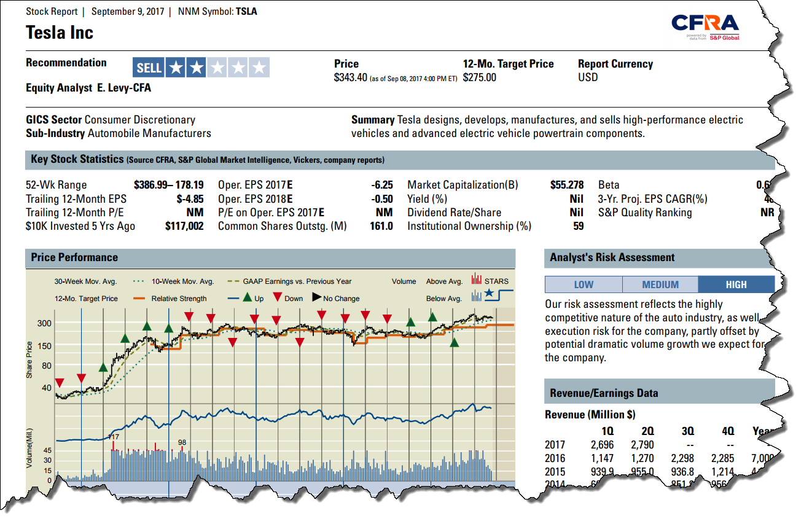
Task: Click the $275.00 target price value
Action: [x=480, y=78]
